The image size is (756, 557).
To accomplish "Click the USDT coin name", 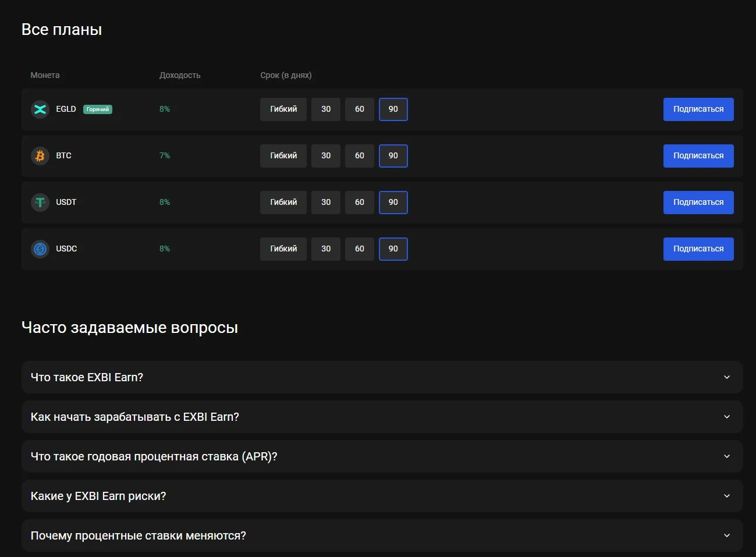I will tap(66, 202).
